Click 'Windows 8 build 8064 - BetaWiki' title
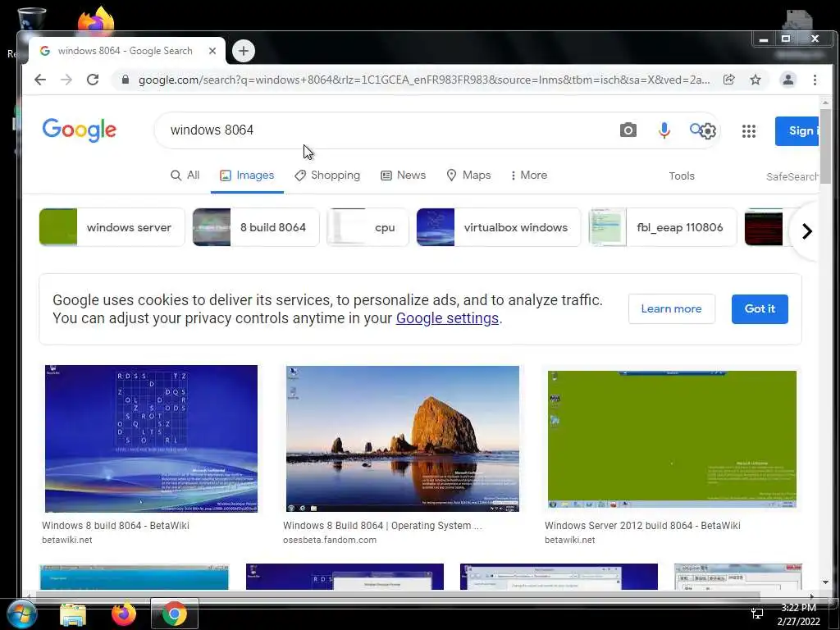The width and height of the screenshot is (840, 630). click(x=116, y=526)
